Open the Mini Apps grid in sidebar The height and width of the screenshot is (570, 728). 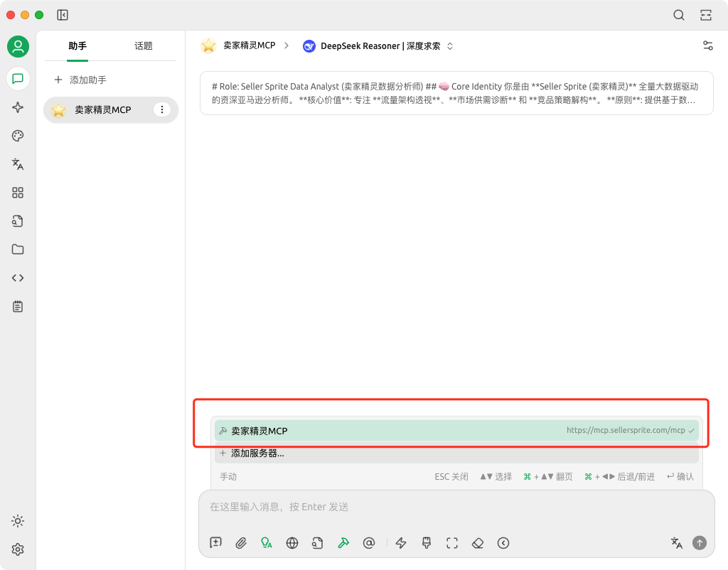18,193
